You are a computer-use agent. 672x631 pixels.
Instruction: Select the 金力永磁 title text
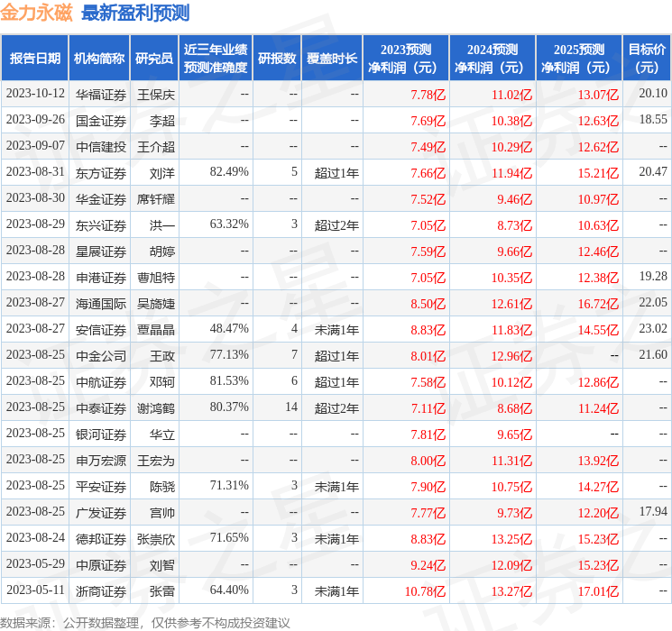(36, 13)
